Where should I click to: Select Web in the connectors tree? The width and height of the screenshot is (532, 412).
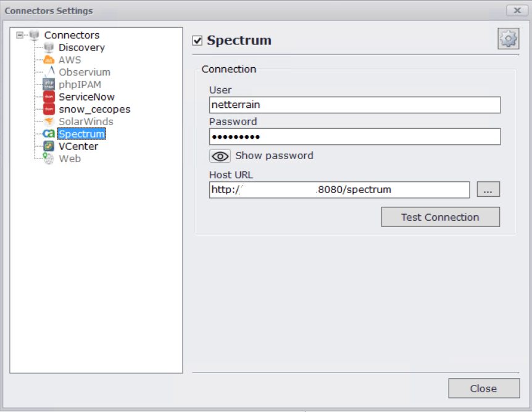click(x=70, y=159)
